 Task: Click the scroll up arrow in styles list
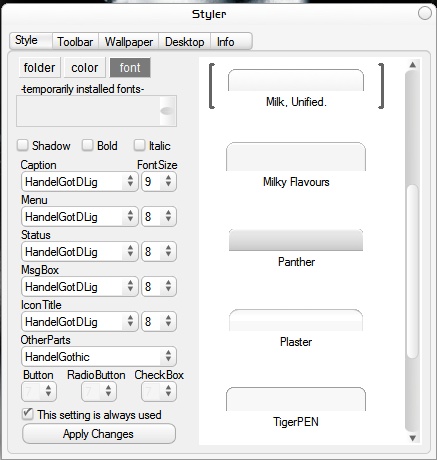413,65
